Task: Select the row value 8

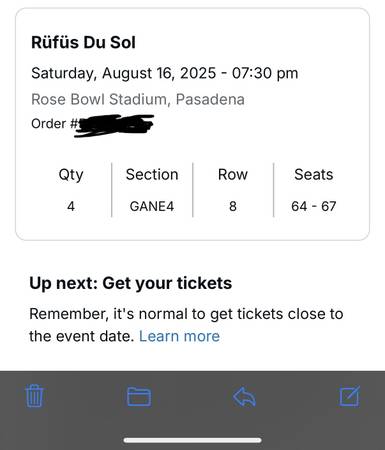Action: pyautogui.click(x=233, y=206)
